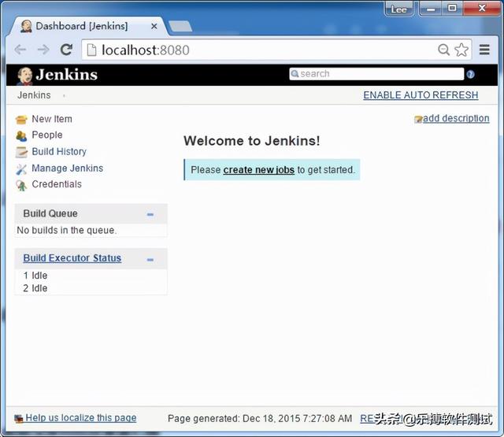Open the Credentials link
The image size is (504, 437).
tap(57, 184)
